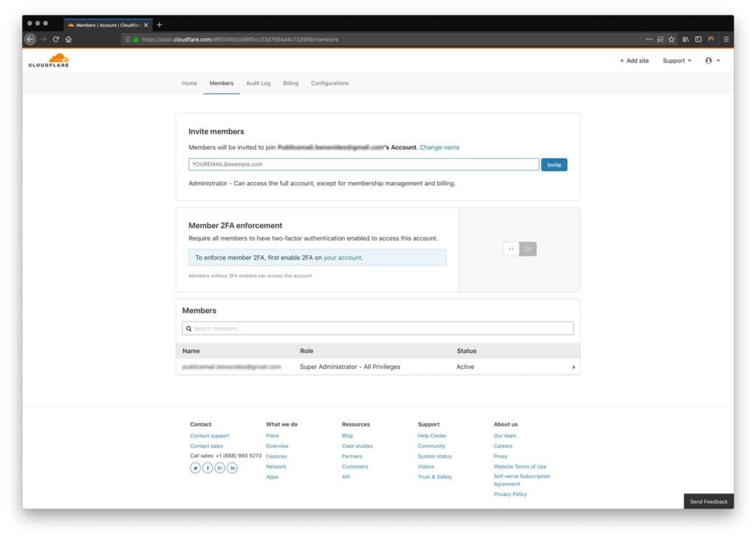
Task: Expand the Super Administrator member row
Action: 574,367
